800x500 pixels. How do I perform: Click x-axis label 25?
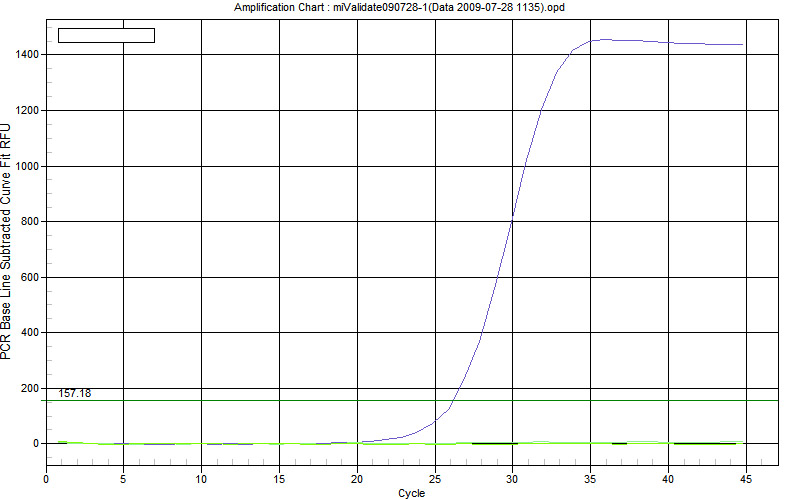tap(435, 479)
